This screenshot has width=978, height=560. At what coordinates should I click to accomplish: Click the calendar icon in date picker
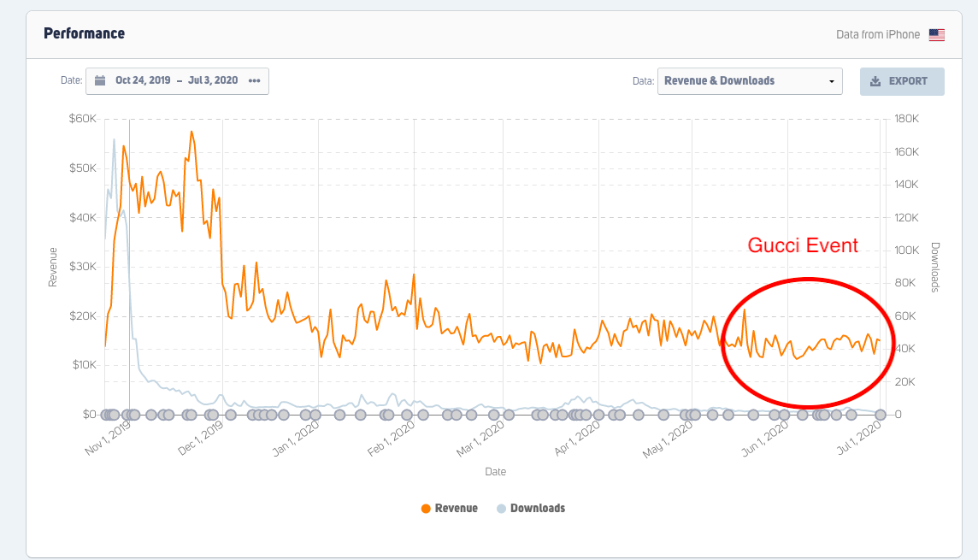[100, 80]
